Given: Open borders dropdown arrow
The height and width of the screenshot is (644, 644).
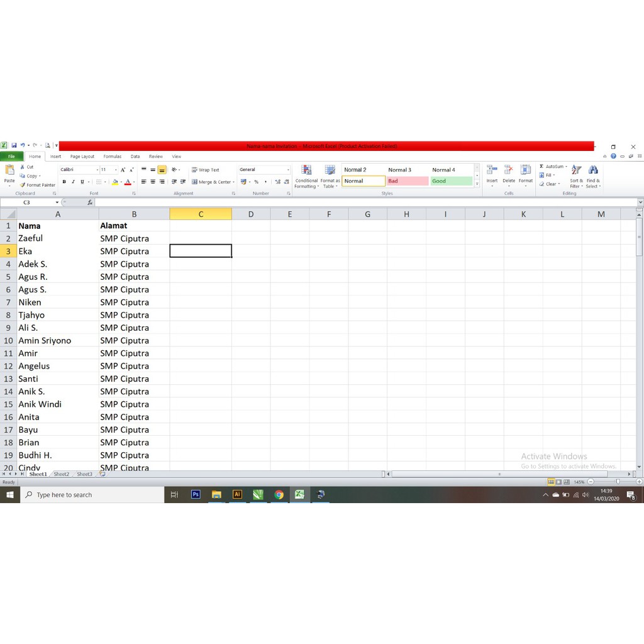Looking at the screenshot, I should click(x=105, y=182).
